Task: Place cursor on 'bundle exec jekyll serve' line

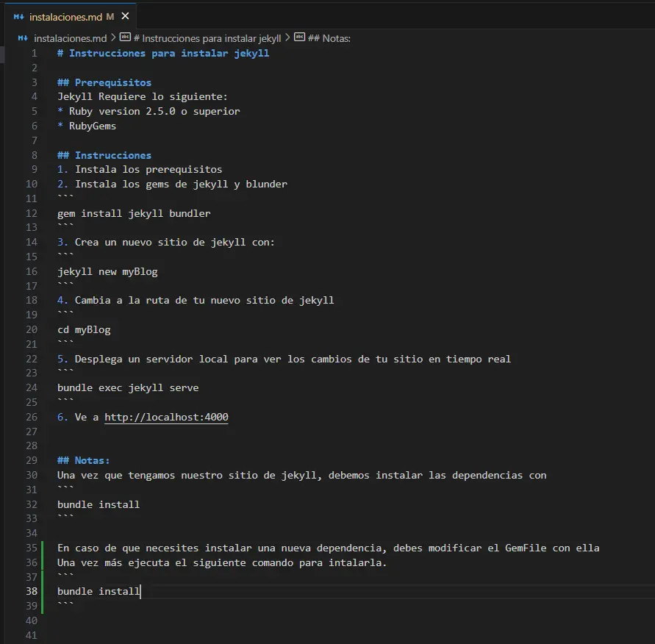Action: (128, 387)
